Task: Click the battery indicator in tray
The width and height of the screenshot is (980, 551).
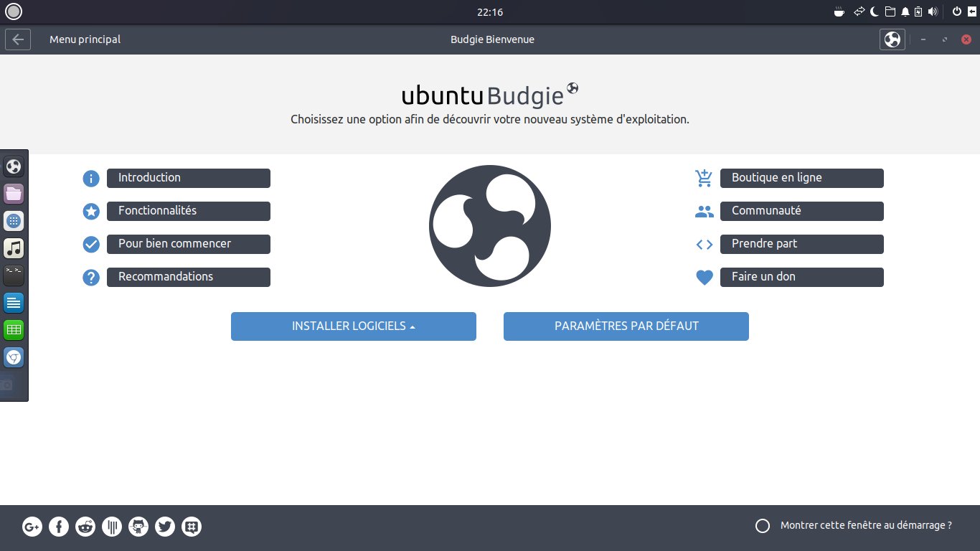Action: pyautogui.click(x=918, y=11)
